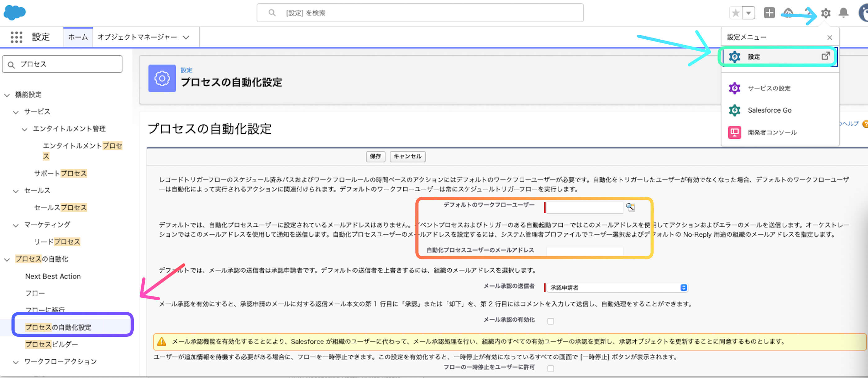Open リードプロセス tree item

click(x=57, y=242)
